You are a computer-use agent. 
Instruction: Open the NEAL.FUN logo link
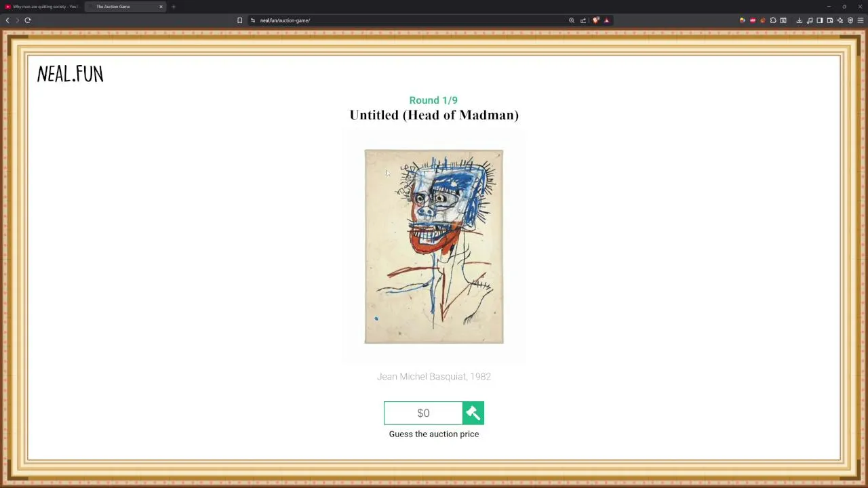pyautogui.click(x=70, y=74)
